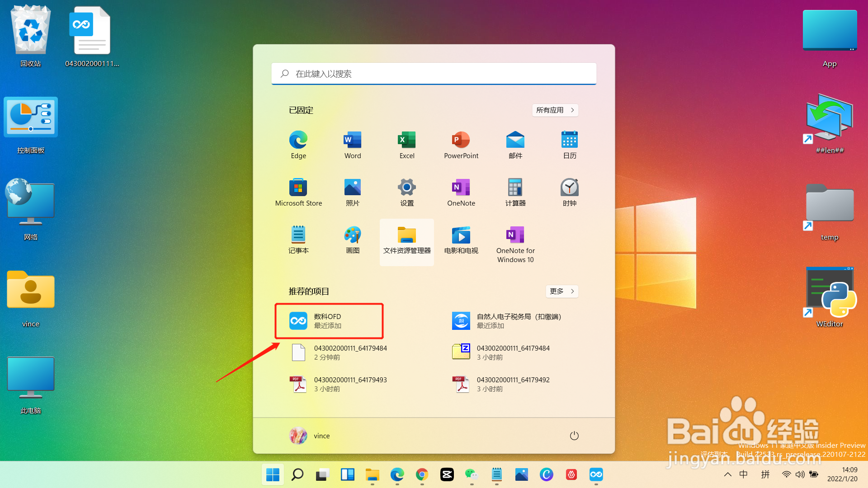Show hidden tray icons chevron
868x488 pixels.
tap(728, 474)
